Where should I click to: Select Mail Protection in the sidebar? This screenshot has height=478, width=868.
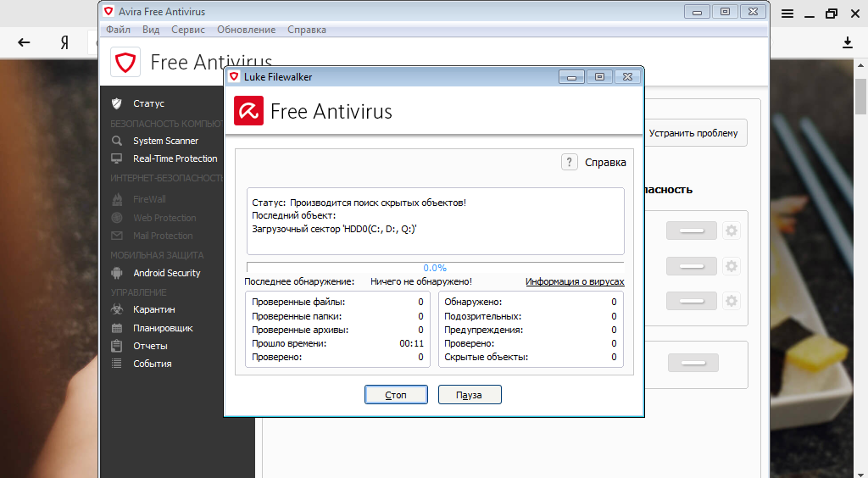coord(163,236)
